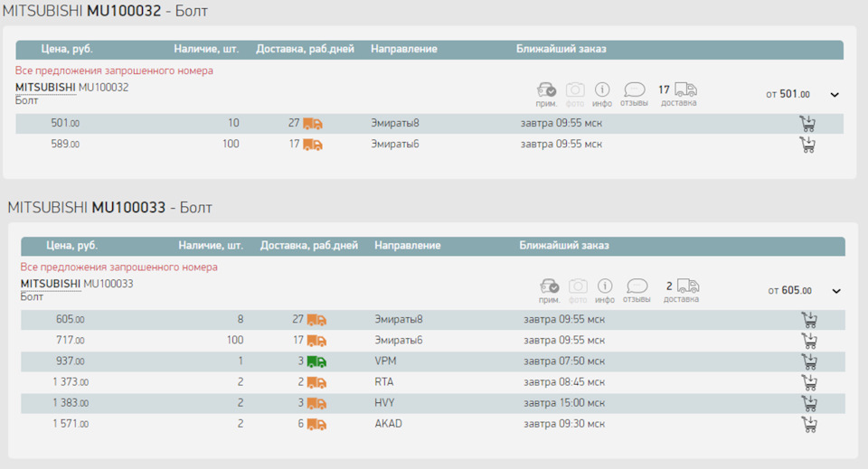Image resolution: width=868 pixels, height=469 pixels.
Task: Click the orange truck icon in the 589.00 row
Action: pyautogui.click(x=313, y=145)
